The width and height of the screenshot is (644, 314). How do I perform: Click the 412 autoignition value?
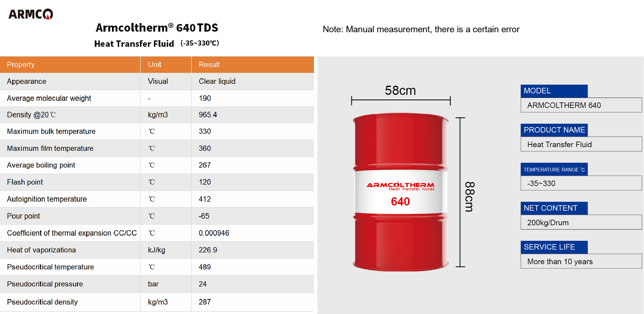(x=205, y=199)
